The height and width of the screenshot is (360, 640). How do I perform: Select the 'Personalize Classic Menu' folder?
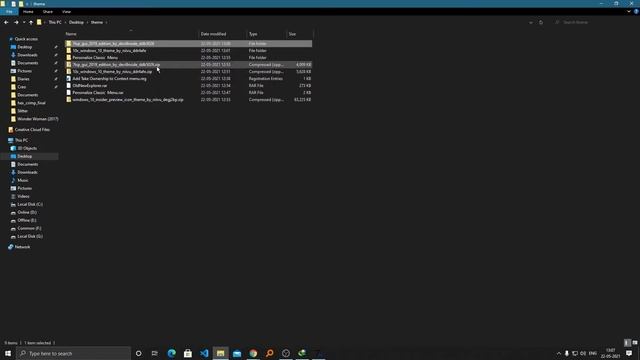click(x=189, y=58)
